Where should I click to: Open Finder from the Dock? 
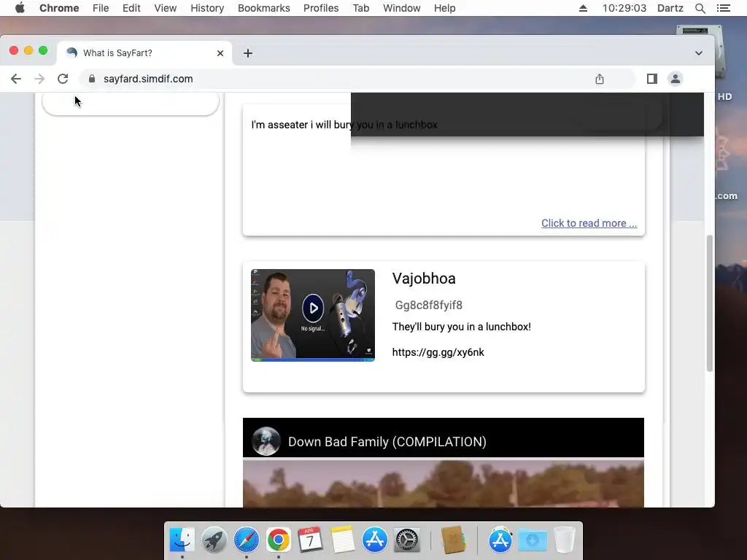182,540
